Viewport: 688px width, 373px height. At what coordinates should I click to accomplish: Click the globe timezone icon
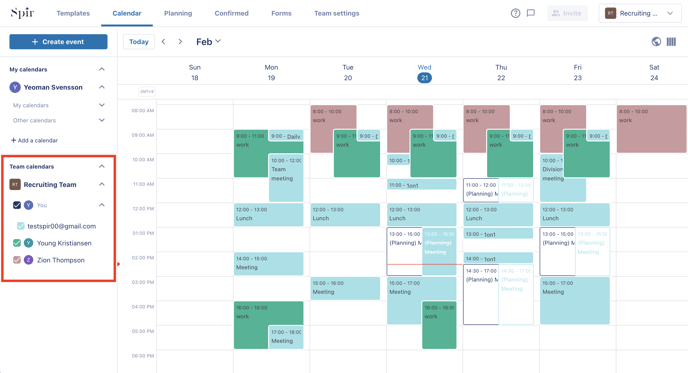[x=656, y=42]
